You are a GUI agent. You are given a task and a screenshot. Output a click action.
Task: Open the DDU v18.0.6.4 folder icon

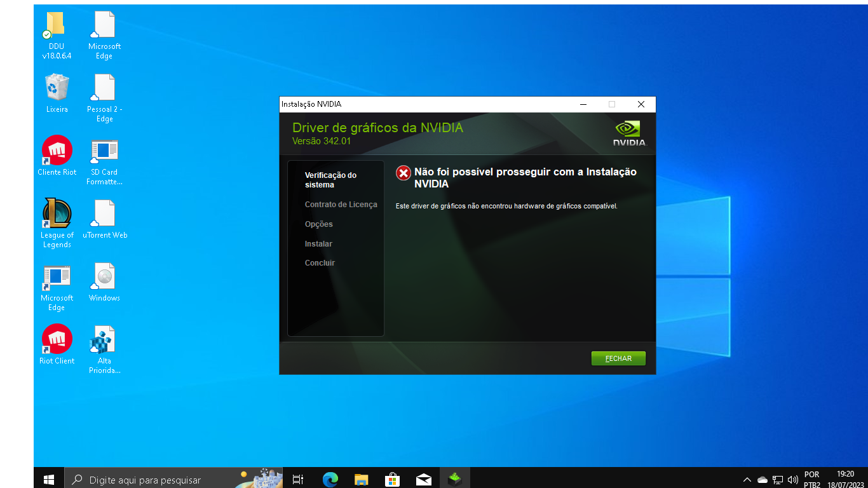(57, 36)
